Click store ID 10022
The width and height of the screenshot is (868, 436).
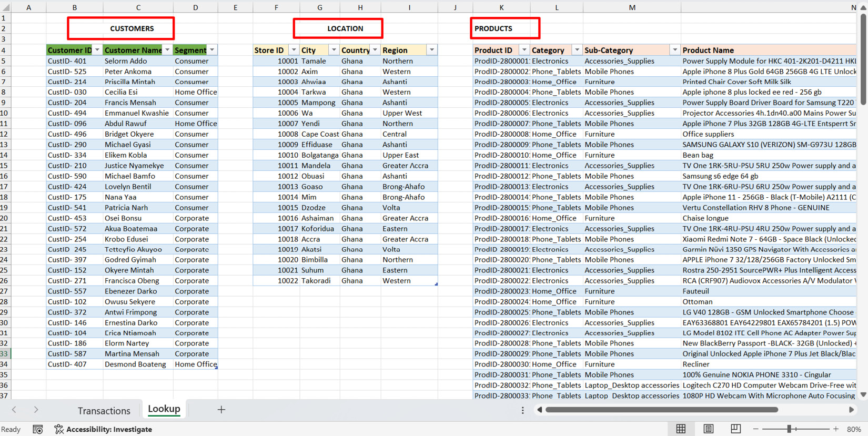coord(276,281)
